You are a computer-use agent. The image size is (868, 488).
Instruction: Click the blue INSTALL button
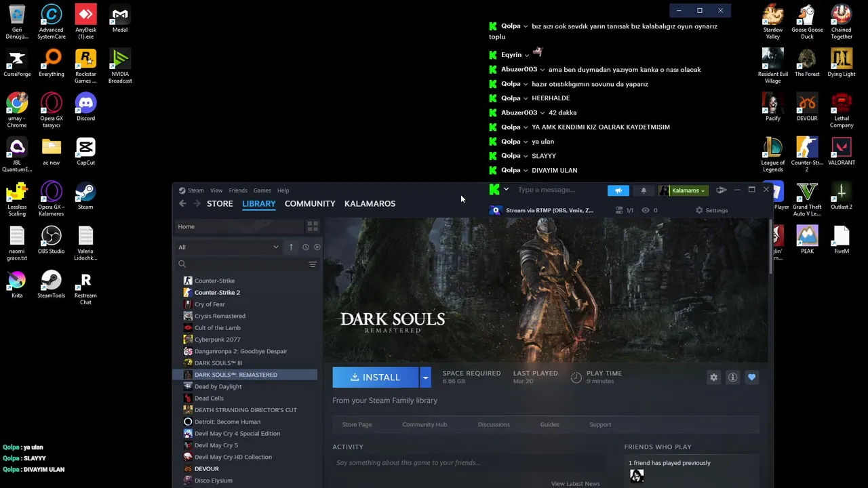[x=376, y=378]
